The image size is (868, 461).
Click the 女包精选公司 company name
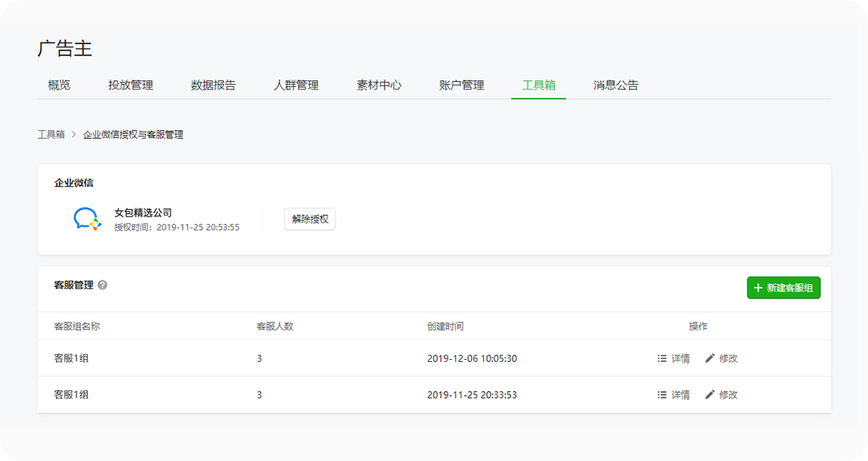point(143,213)
